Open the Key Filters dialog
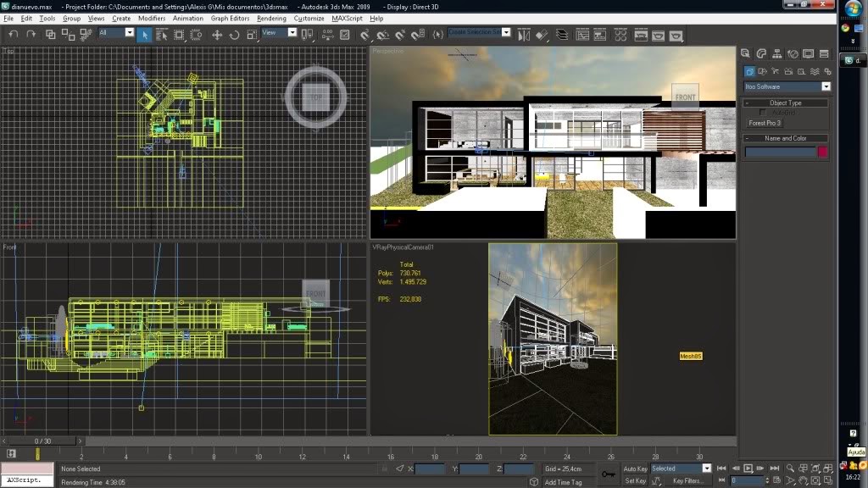 (x=689, y=480)
